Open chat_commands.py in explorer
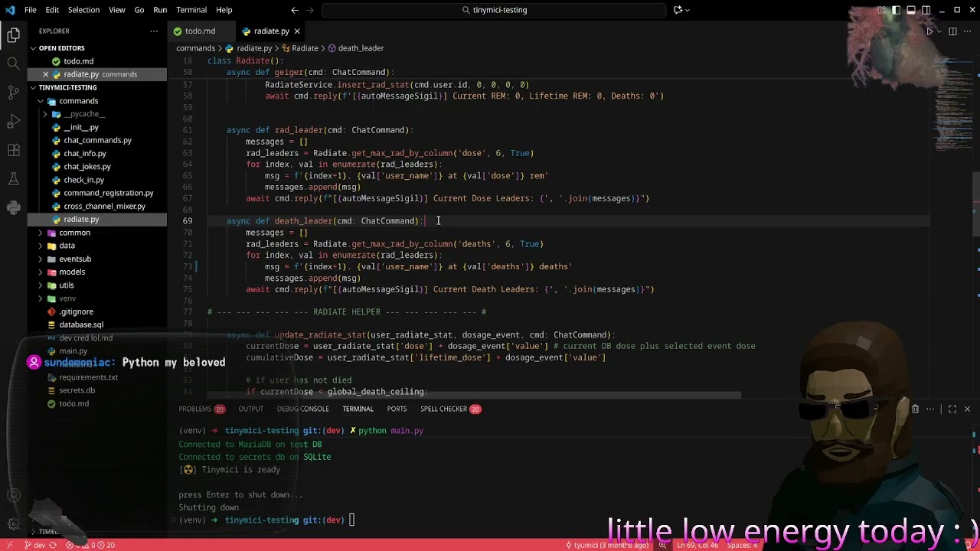 pos(97,140)
